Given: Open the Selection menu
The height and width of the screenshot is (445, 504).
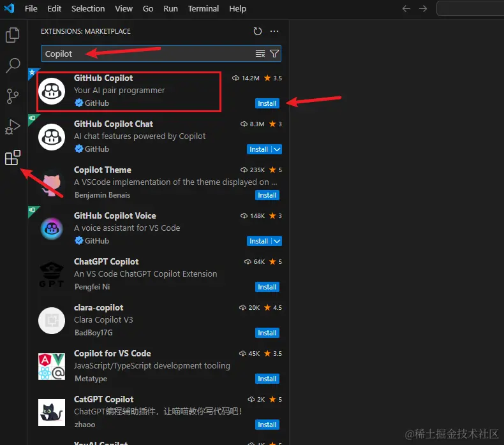Looking at the screenshot, I should tap(88, 9).
